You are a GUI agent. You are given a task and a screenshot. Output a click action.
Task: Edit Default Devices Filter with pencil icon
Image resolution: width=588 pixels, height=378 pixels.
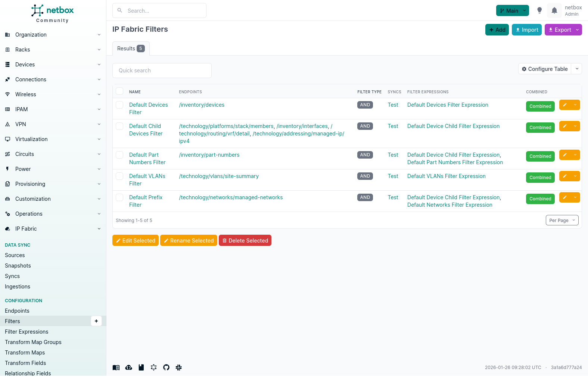(565, 105)
